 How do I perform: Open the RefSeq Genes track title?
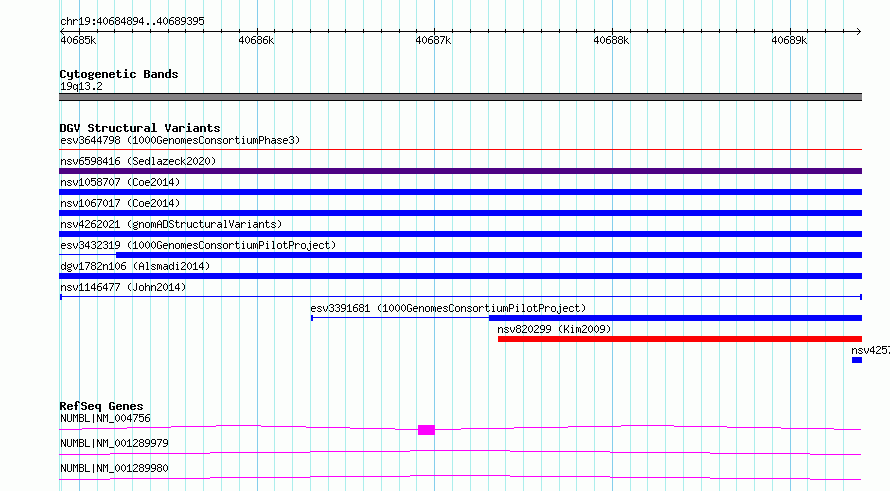point(101,406)
